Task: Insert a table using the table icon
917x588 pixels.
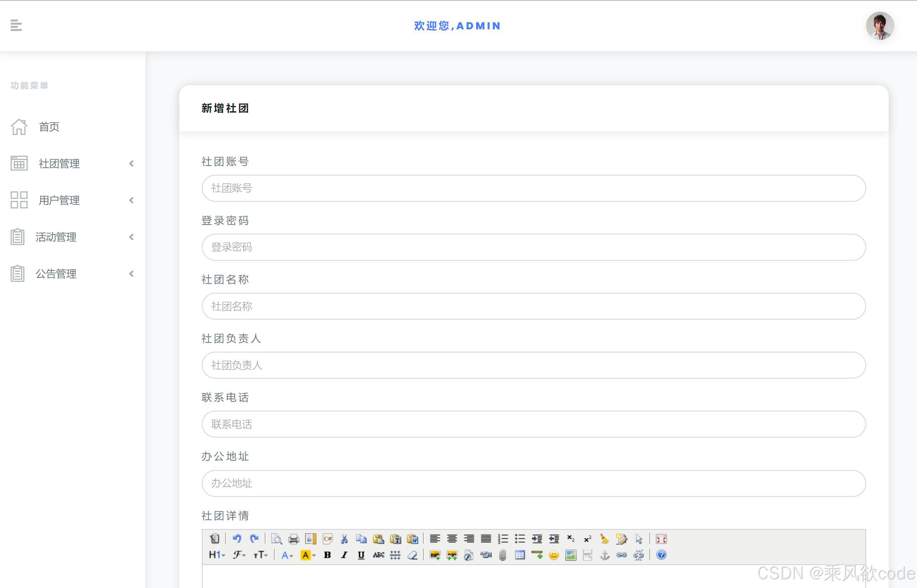Action: [x=520, y=556]
